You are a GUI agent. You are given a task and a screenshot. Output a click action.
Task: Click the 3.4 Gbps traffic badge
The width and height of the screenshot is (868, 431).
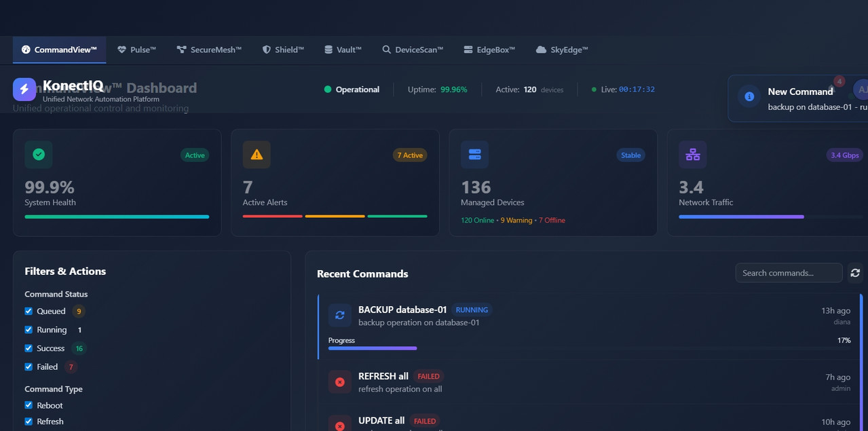(x=845, y=155)
